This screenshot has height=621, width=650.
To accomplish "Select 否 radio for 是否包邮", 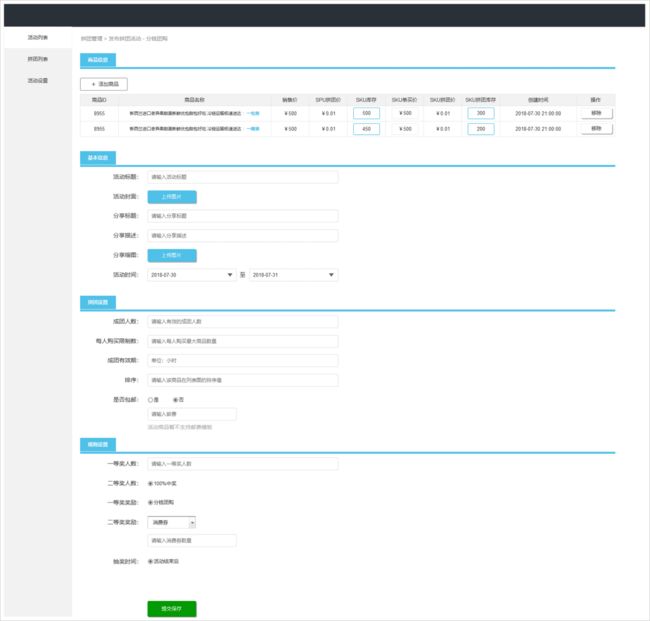I will (x=175, y=400).
